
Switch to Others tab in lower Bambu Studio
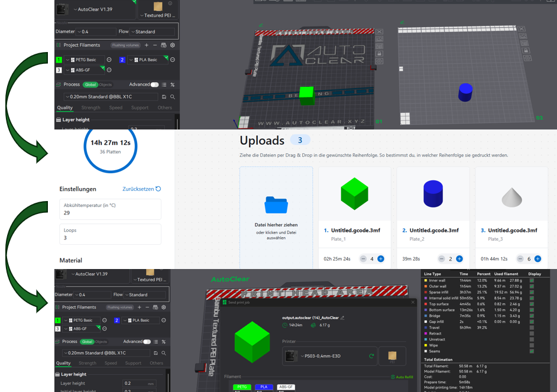coord(156,363)
